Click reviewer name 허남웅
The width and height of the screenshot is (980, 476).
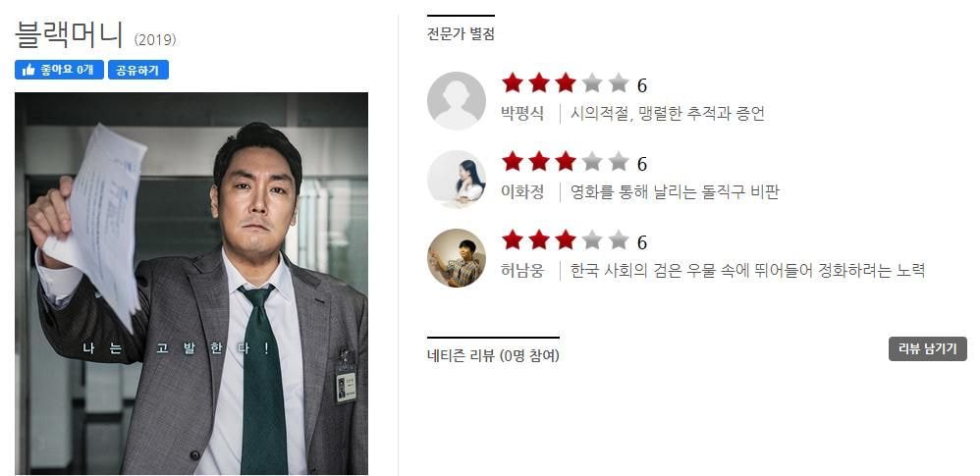522,271
